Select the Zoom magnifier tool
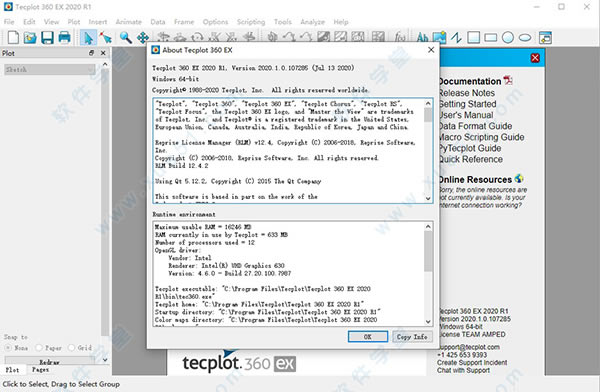Screen dimensions: 600x392 126,38
